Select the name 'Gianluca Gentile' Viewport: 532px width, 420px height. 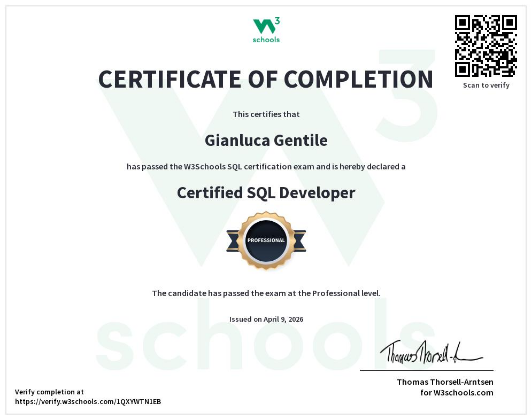click(266, 140)
